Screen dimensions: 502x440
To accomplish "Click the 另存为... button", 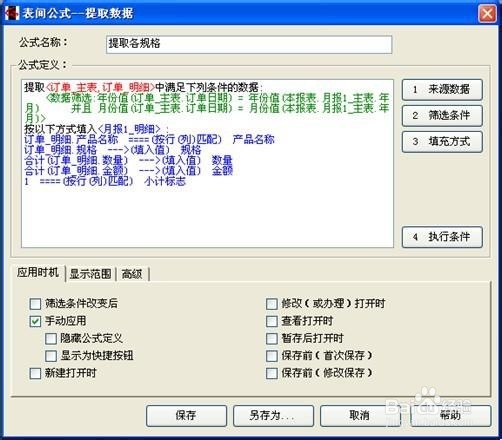I will (273, 416).
